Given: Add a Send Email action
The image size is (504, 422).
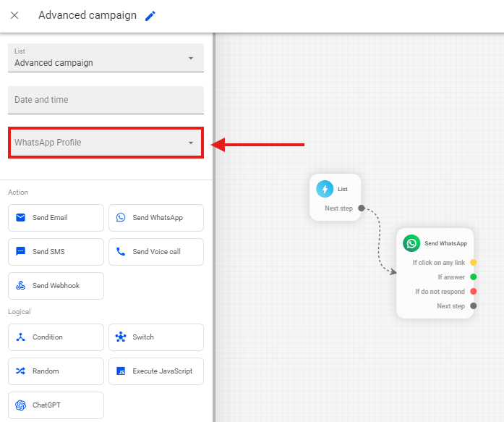Looking at the screenshot, I should pos(56,218).
